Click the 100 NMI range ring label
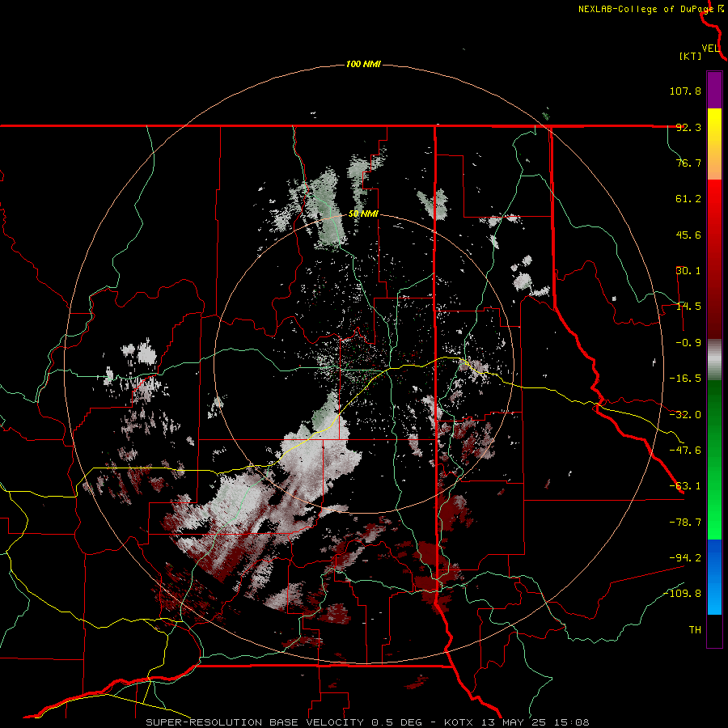Screen dimensions: 728x728 [x=363, y=64]
